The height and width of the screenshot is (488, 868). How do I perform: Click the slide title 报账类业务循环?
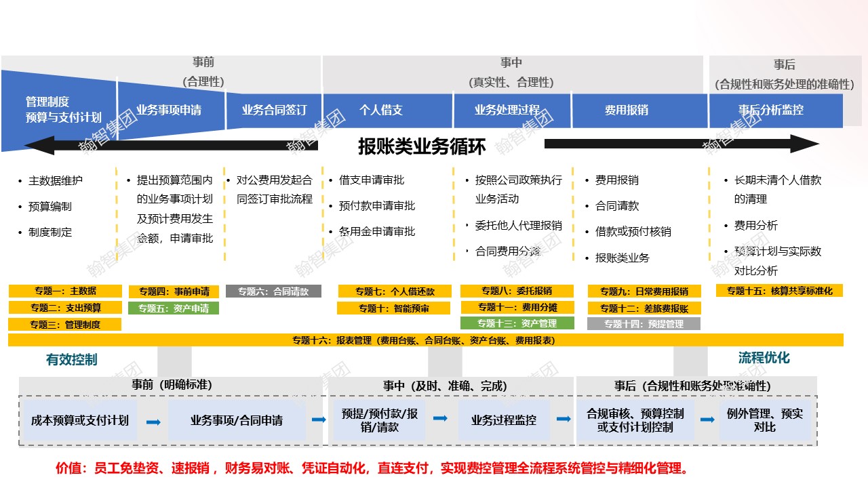(x=422, y=146)
